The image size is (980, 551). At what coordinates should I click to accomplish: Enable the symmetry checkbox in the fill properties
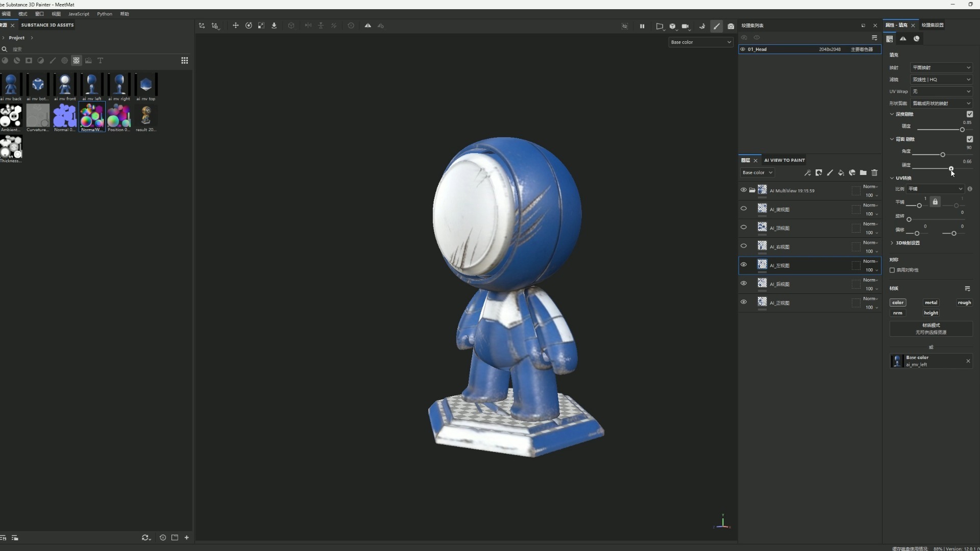[x=892, y=270]
